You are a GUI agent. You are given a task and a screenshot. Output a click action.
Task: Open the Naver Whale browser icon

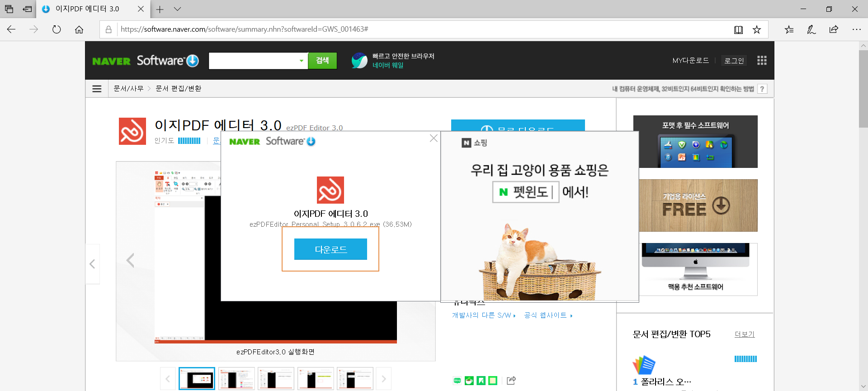pyautogui.click(x=359, y=61)
